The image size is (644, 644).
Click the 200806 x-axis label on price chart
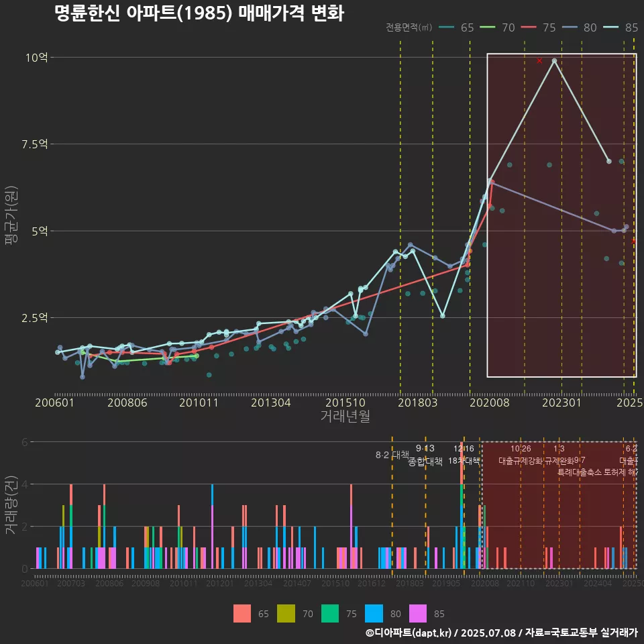point(127,402)
